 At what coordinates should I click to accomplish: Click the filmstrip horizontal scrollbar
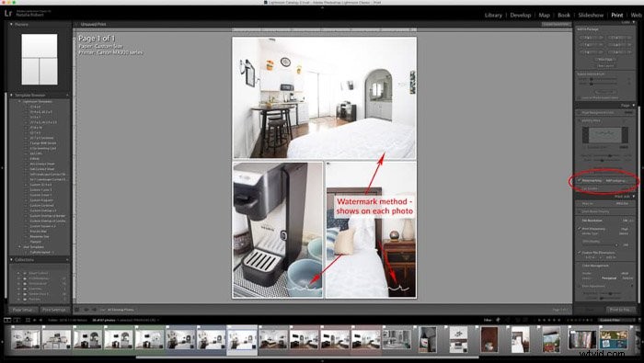(306, 357)
